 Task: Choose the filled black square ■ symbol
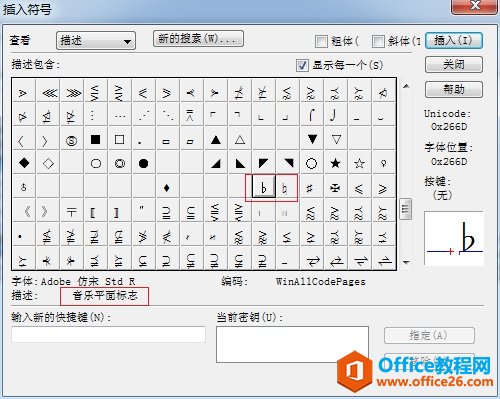click(96, 139)
